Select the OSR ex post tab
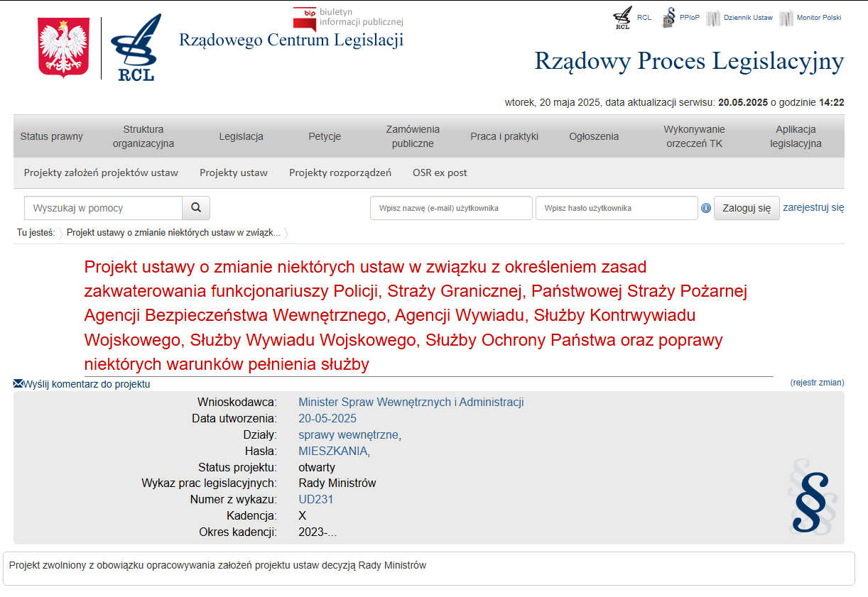868x597 pixels. click(440, 172)
